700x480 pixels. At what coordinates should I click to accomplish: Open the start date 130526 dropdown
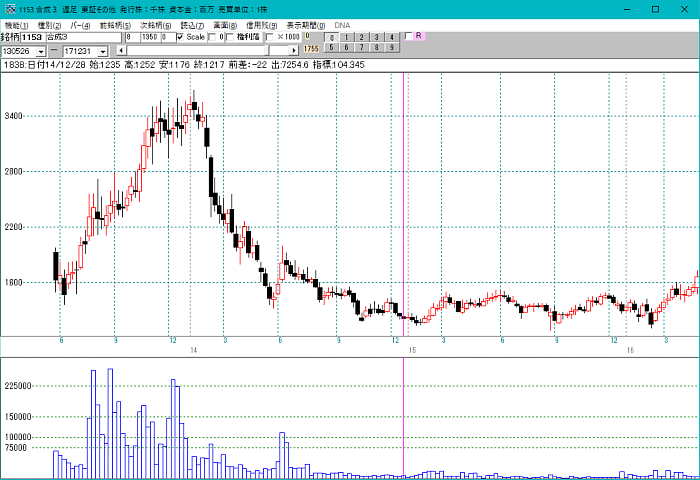(40, 50)
